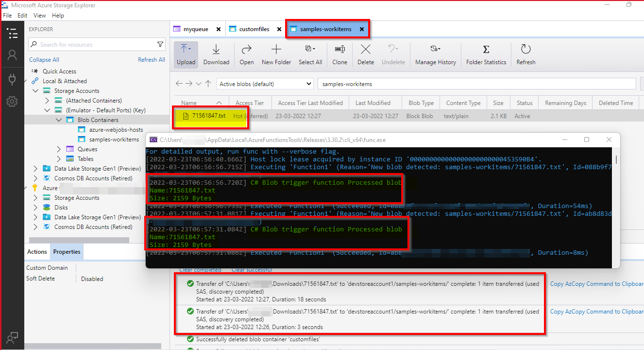Viewport: 644px width, 350px height.
Task: Sort by the Content Type column header
Action: point(463,103)
